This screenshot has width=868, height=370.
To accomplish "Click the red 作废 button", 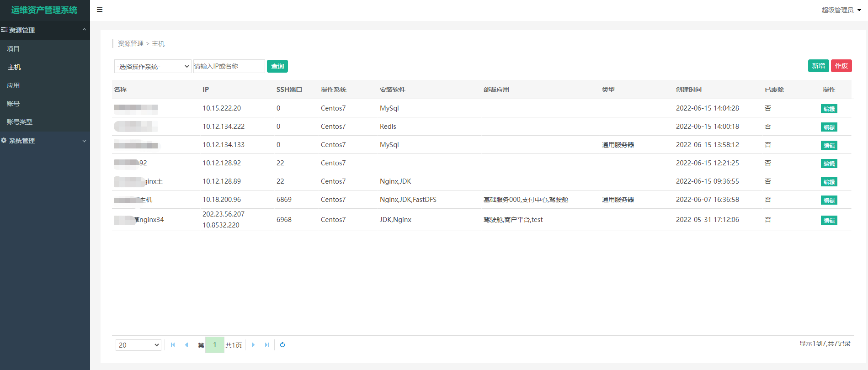I will (x=841, y=66).
